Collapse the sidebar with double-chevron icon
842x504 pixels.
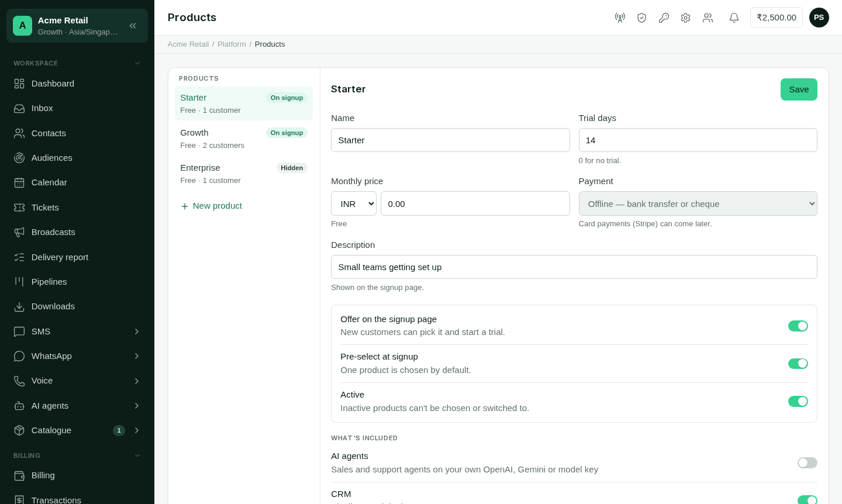click(133, 26)
